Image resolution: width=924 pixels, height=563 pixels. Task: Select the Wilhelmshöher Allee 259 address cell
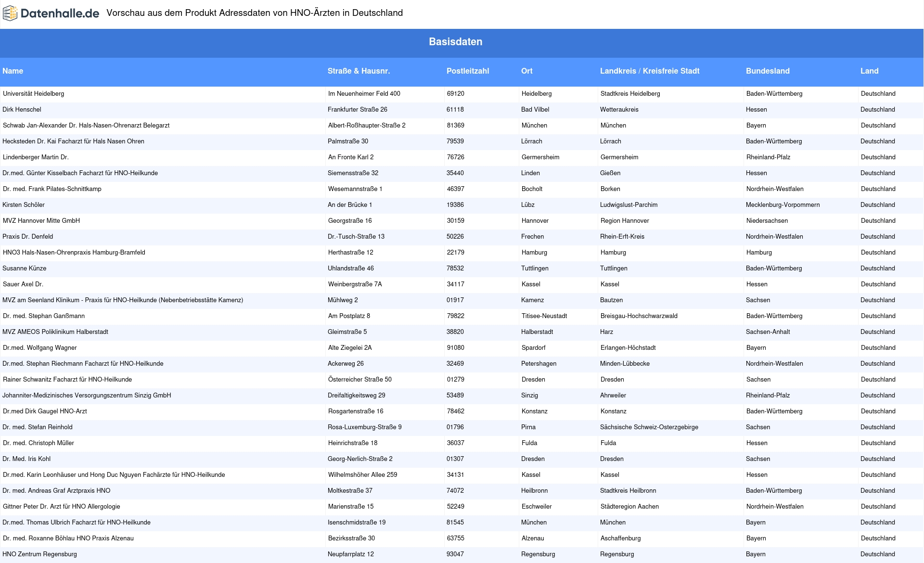tap(362, 475)
